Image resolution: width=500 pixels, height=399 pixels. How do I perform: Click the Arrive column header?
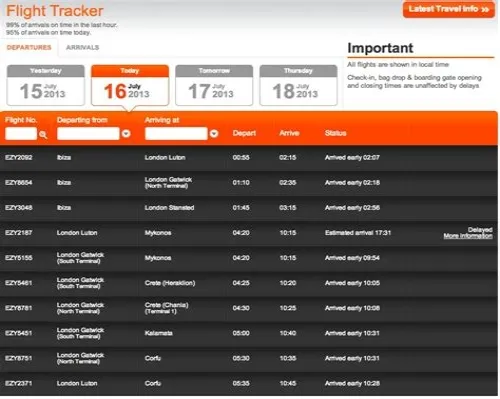click(289, 133)
